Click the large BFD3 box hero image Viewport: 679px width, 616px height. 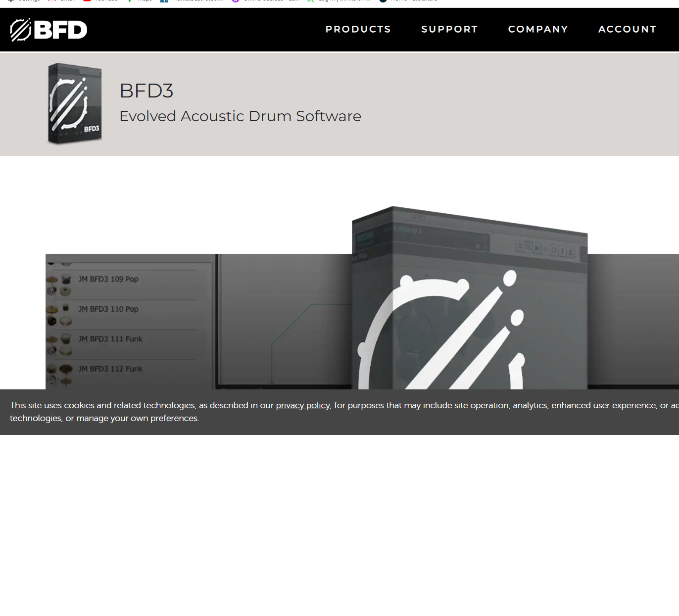pos(469,297)
